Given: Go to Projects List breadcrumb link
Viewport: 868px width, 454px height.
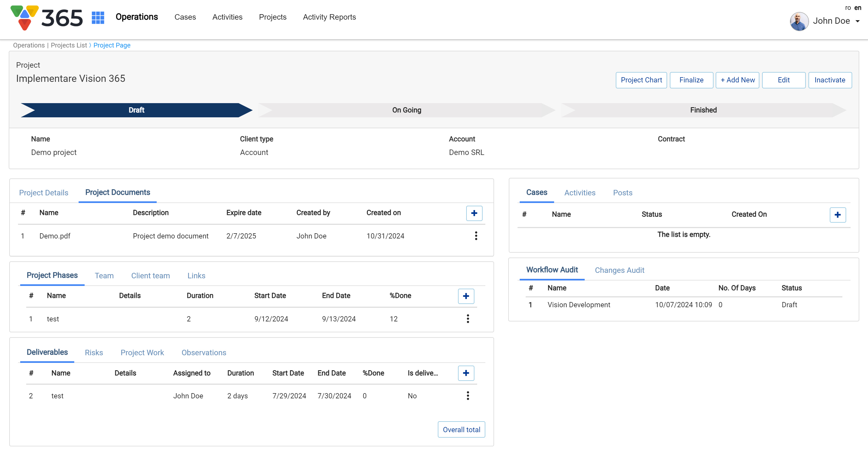Looking at the screenshot, I should [x=69, y=45].
